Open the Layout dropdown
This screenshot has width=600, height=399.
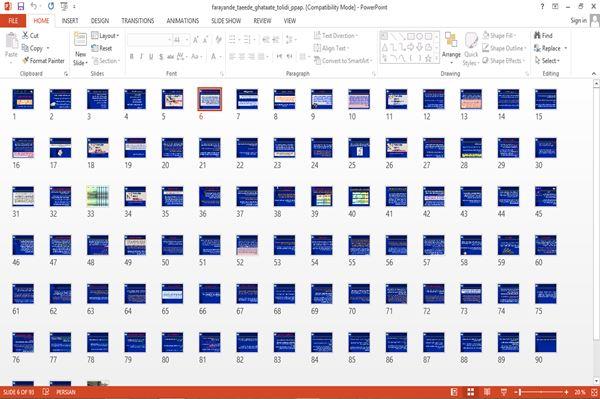(x=105, y=36)
